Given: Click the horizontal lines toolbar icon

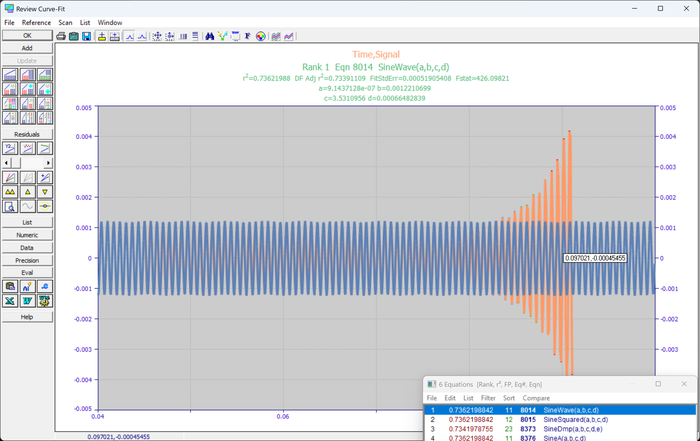Looking at the screenshot, I should coord(195,36).
